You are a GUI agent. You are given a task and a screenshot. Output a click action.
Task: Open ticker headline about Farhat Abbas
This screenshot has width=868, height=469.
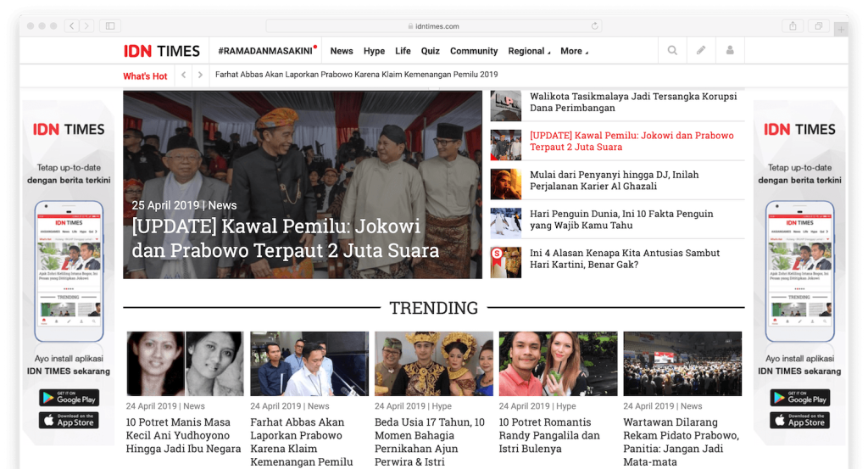coord(357,74)
